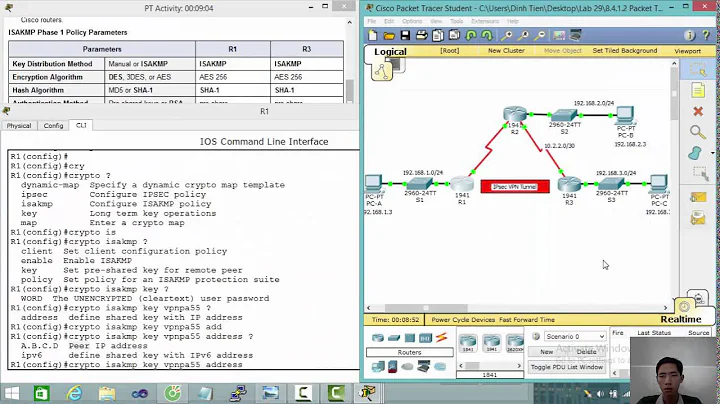Viewport: 720px width, 404px height.
Task: Click router R2 in the topology
Action: coord(515,113)
